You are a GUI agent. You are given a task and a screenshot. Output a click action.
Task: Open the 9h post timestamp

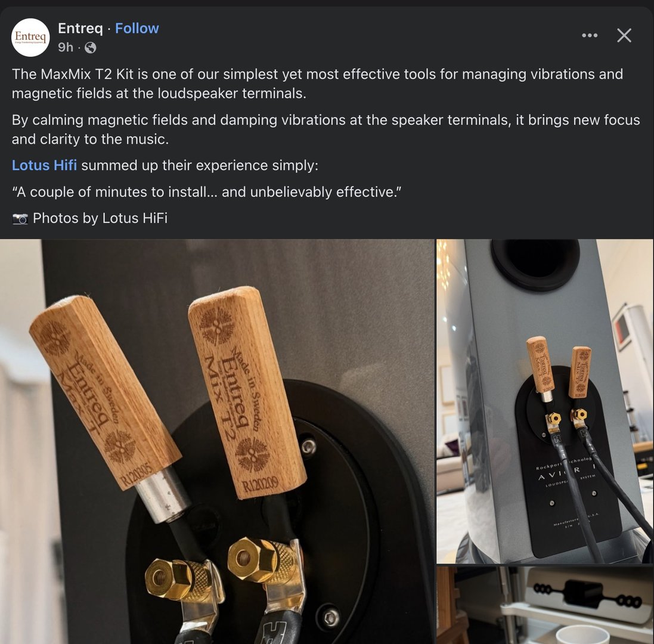66,47
